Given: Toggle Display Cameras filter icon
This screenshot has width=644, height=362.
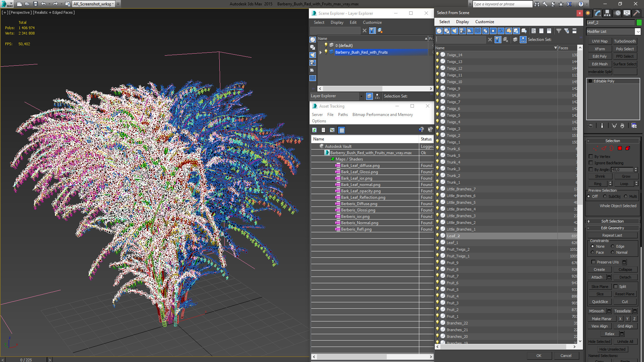Looking at the screenshot, I should point(462,31).
